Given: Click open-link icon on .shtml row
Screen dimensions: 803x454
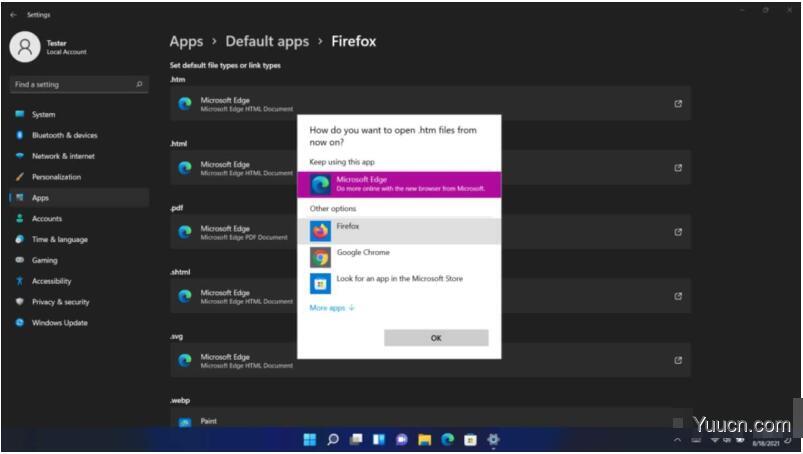Looking at the screenshot, I should [x=678, y=296].
